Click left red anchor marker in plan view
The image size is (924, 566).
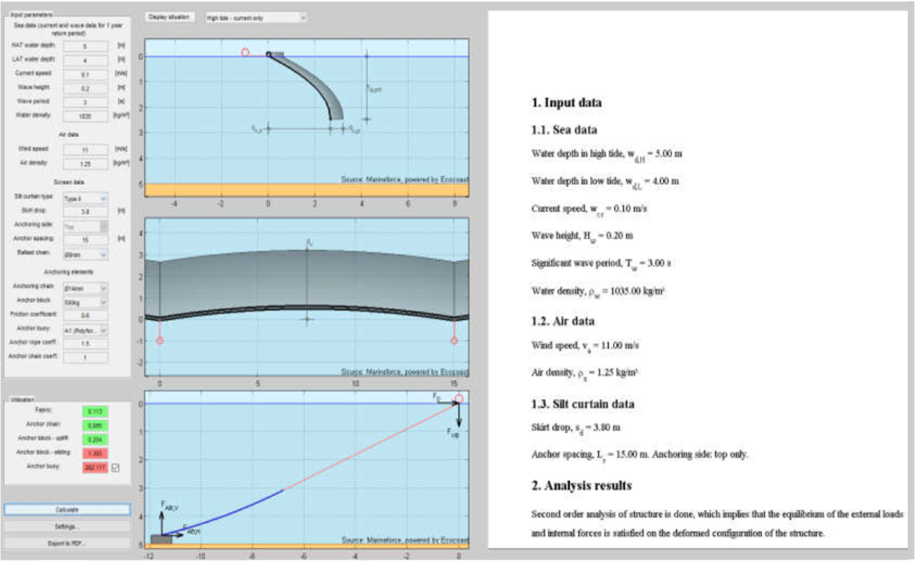[x=160, y=340]
